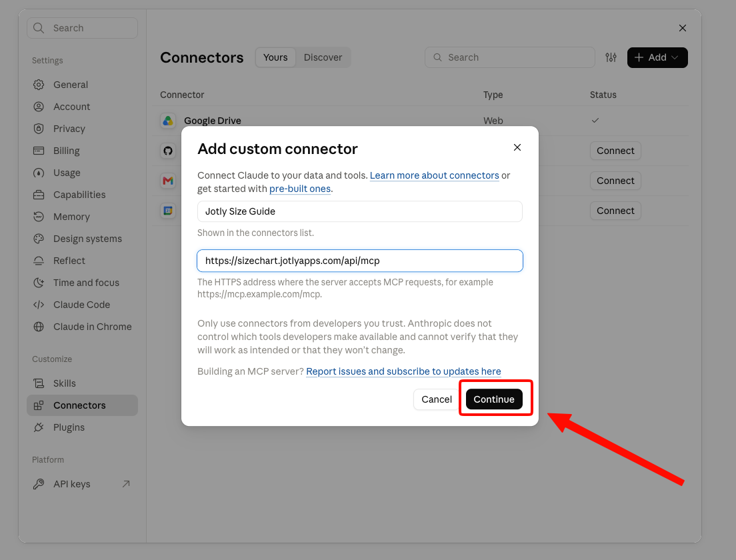The height and width of the screenshot is (560, 736).
Task: Click the connector name field Jotly Size Guide
Action: point(359,211)
